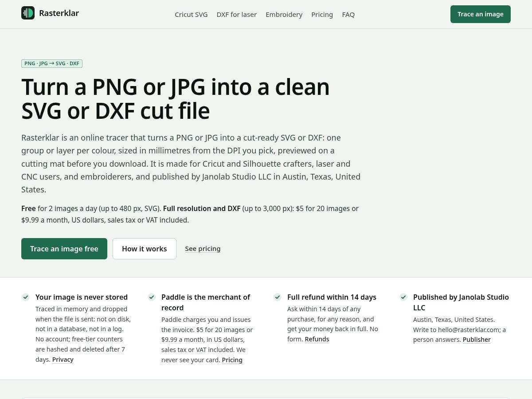Screen dimensions: 532x399
Task: Click the header 'Trace an image' button
Action: click(481, 14)
